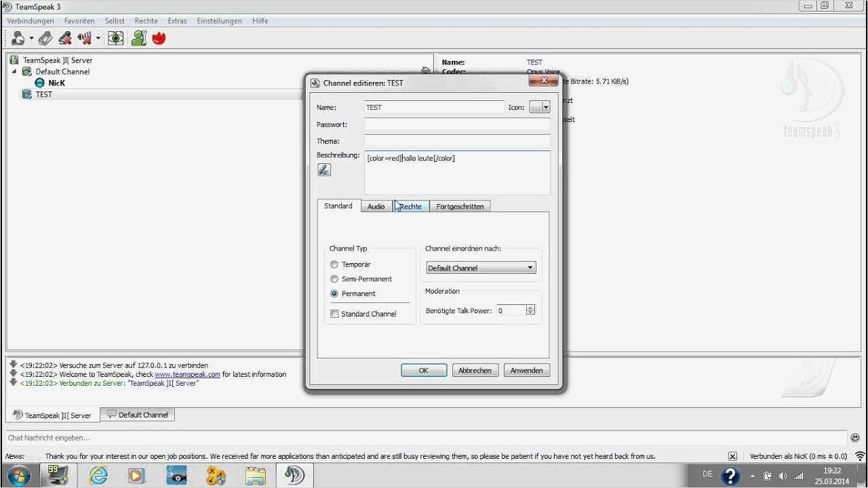This screenshot has height=488, width=868.
Task: Select the TEST channel in tree
Action: pos(44,94)
